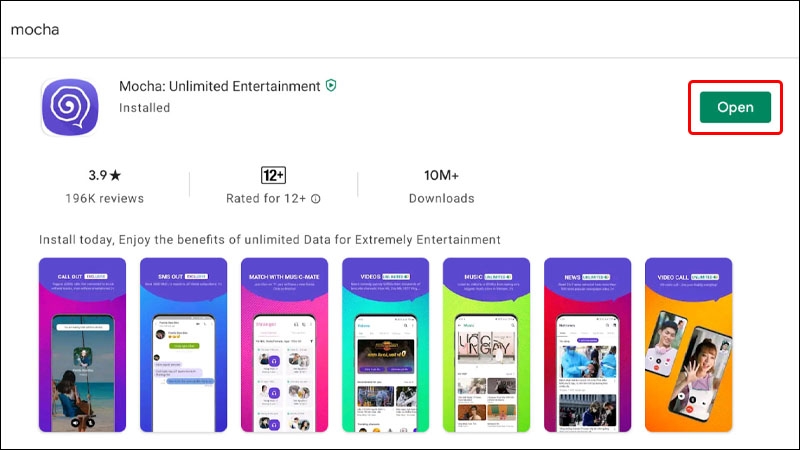This screenshot has height=450, width=800.
Task: Tap the info icon beside Rated for 12+
Action: point(316,198)
